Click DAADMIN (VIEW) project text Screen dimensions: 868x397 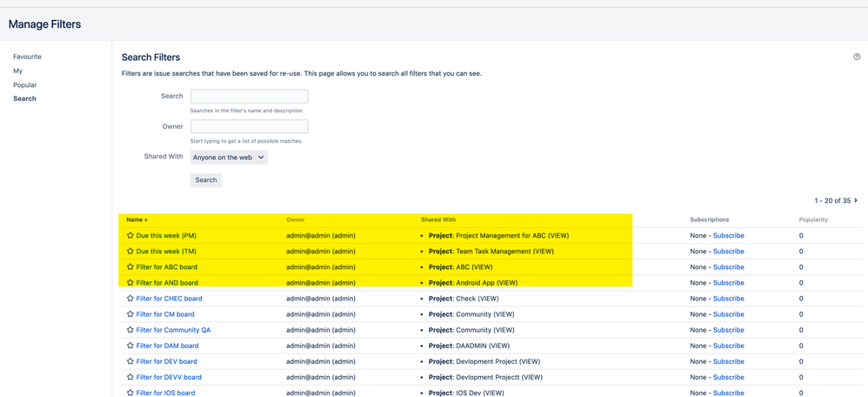coord(483,346)
